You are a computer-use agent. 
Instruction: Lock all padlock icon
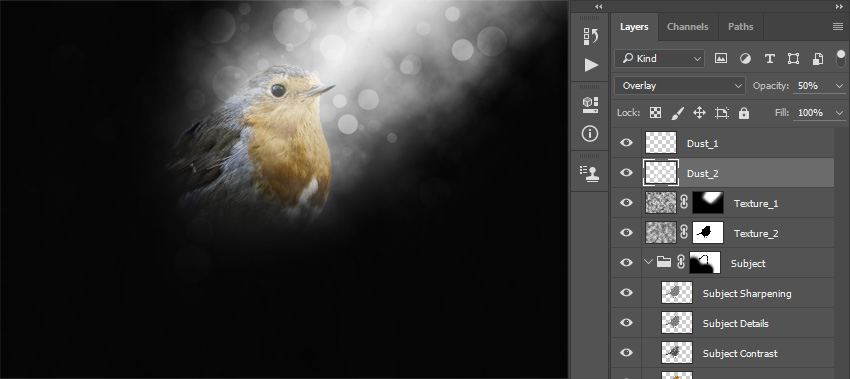pyautogui.click(x=744, y=113)
